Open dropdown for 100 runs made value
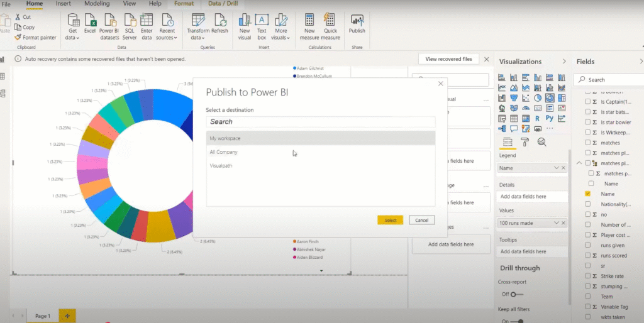The image size is (644, 323). (x=556, y=223)
